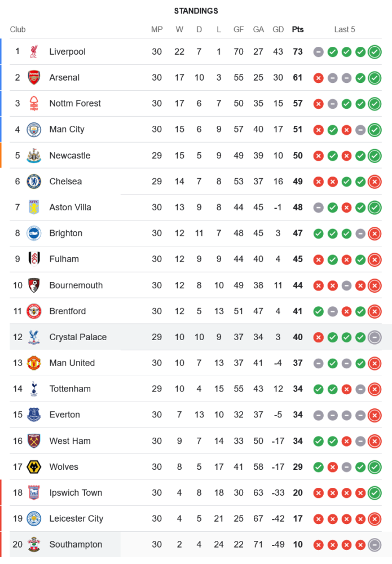Open the Nottm Forest team link
Image resolution: width=392 pixels, height=564 pixels.
click(75, 104)
